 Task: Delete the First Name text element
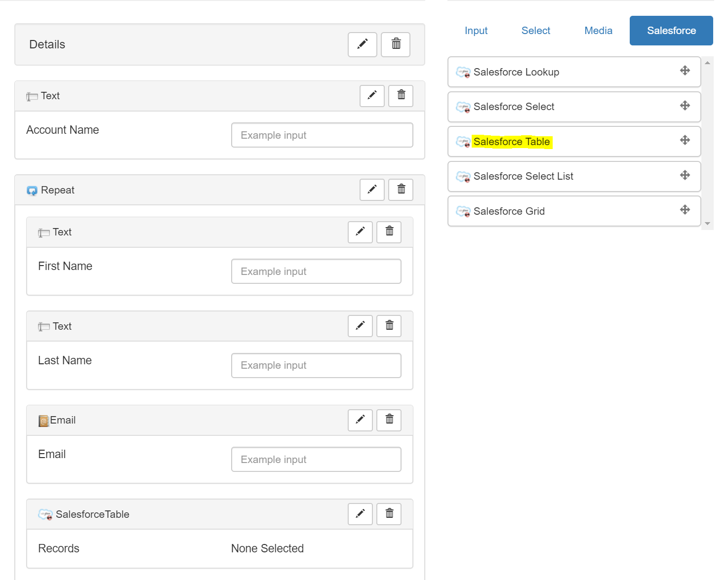click(389, 232)
